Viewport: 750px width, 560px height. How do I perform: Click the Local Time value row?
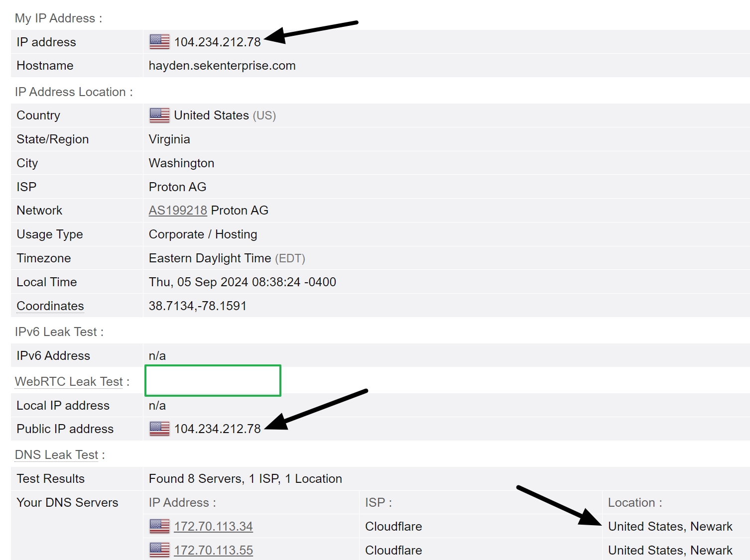[x=243, y=282]
